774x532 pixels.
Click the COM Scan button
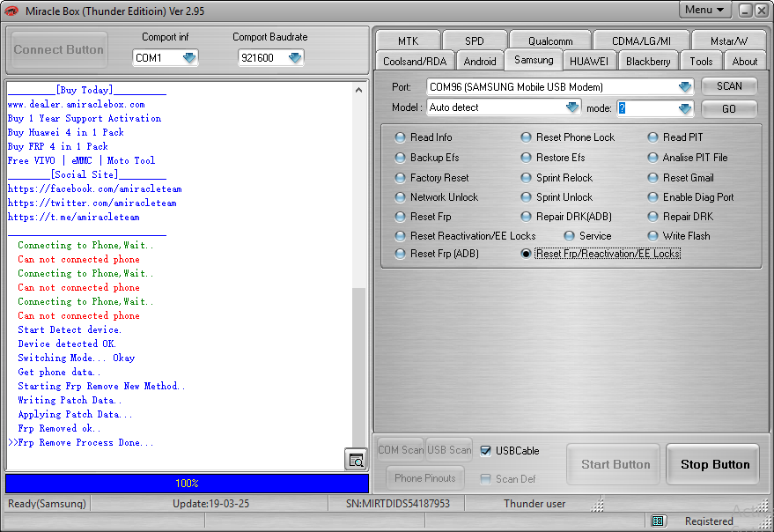point(401,449)
